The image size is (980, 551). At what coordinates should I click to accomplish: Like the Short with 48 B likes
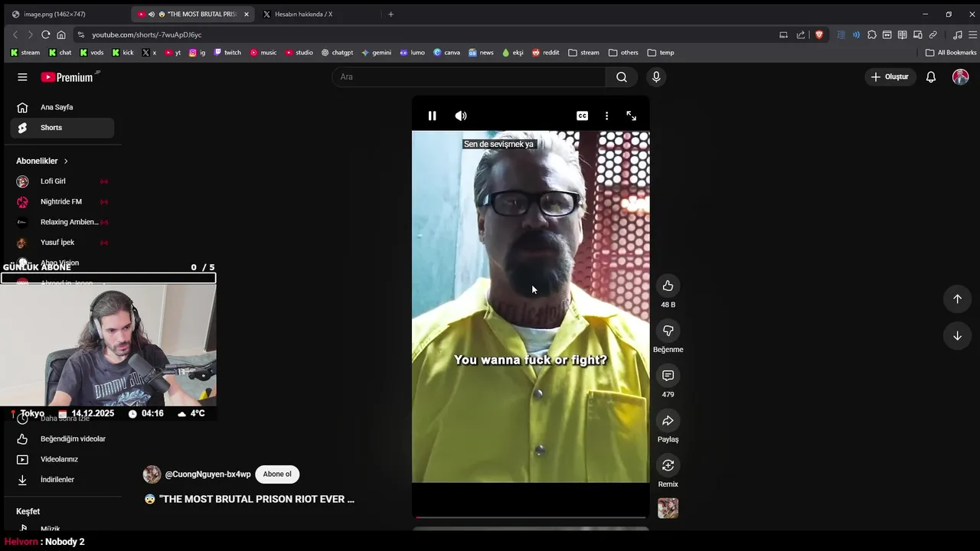pyautogui.click(x=668, y=285)
